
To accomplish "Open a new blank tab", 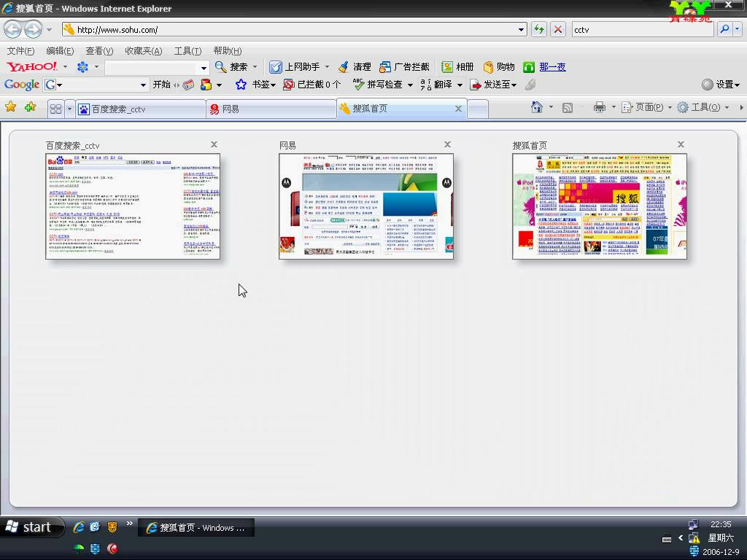I will (x=478, y=109).
